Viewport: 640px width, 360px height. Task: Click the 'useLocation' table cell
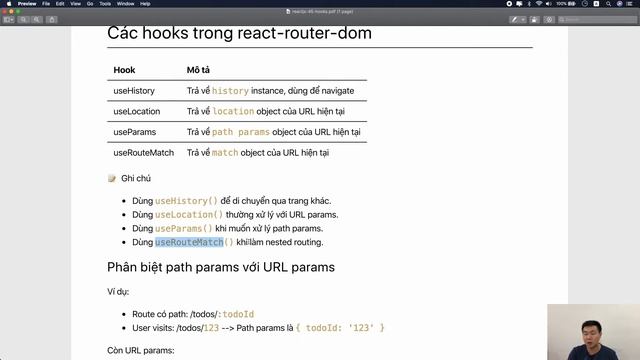pyautogui.click(x=137, y=111)
